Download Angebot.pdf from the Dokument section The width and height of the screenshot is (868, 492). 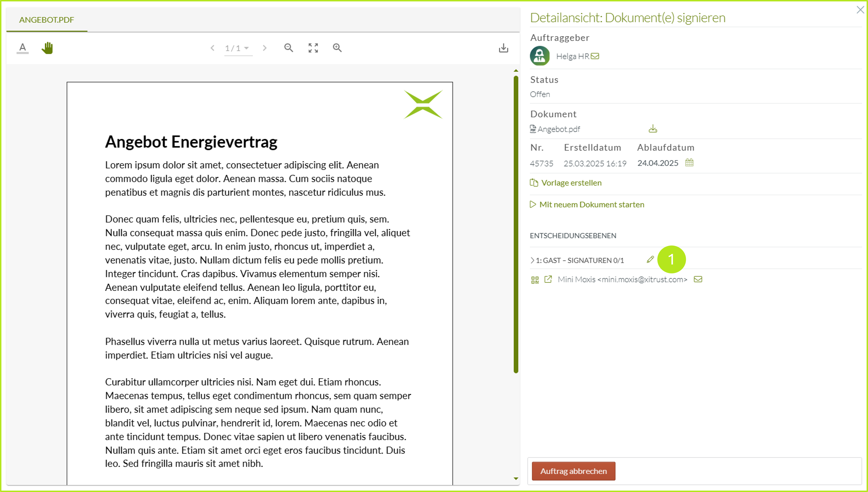click(x=653, y=129)
